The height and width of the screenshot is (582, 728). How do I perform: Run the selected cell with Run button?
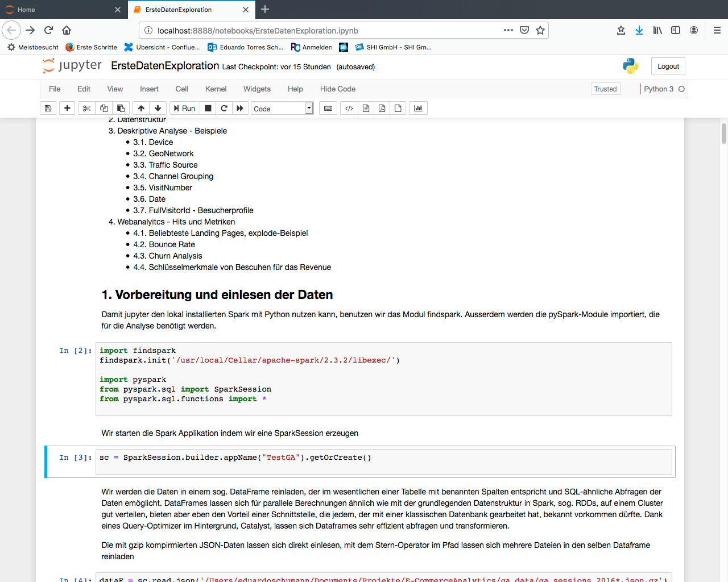coord(184,109)
